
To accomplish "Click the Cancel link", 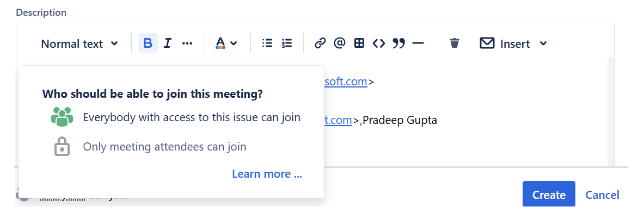I will tap(602, 195).
